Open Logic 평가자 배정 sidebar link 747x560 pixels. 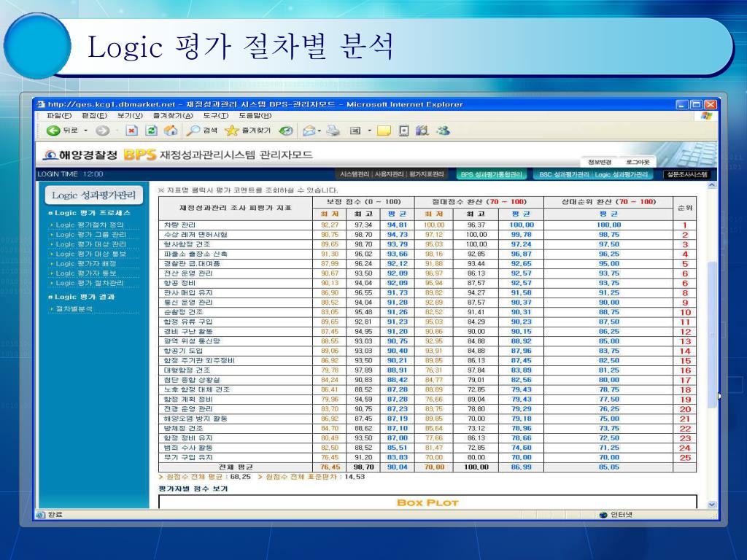click(x=86, y=263)
